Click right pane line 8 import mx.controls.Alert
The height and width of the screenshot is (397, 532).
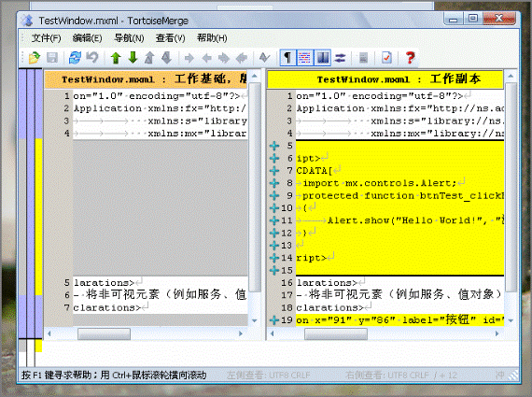[x=400, y=183]
